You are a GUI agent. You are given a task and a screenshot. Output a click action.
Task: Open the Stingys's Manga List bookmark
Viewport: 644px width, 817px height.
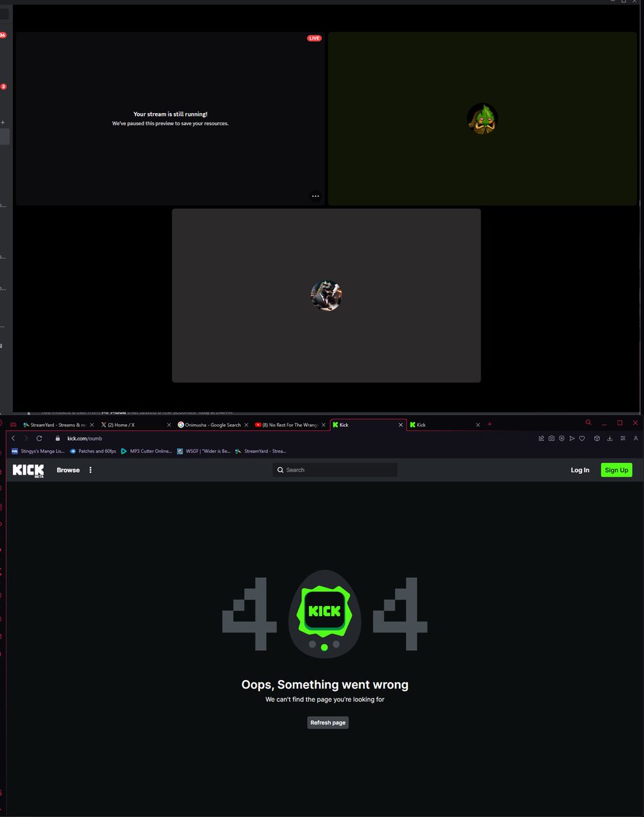tap(38, 451)
